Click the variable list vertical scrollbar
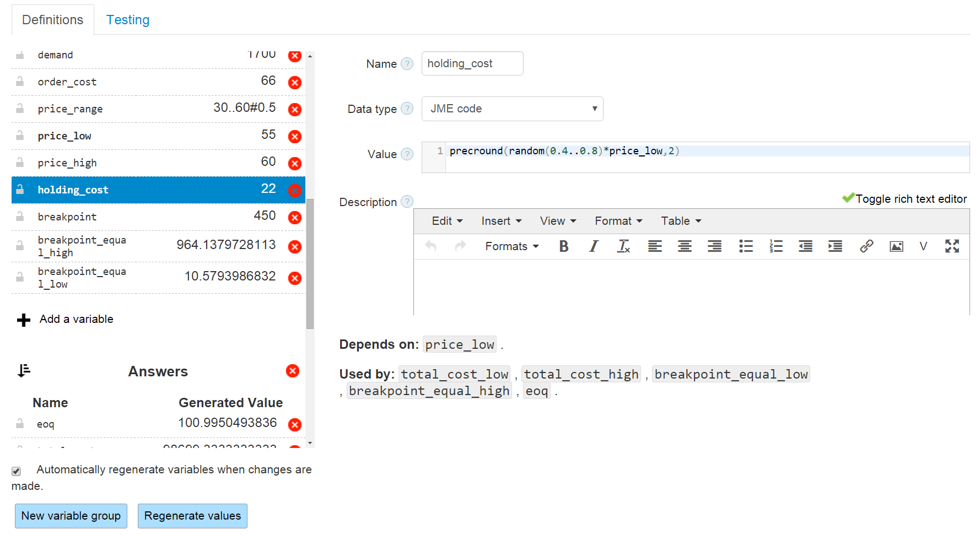Image resolution: width=980 pixels, height=540 pixels. pos(310,263)
